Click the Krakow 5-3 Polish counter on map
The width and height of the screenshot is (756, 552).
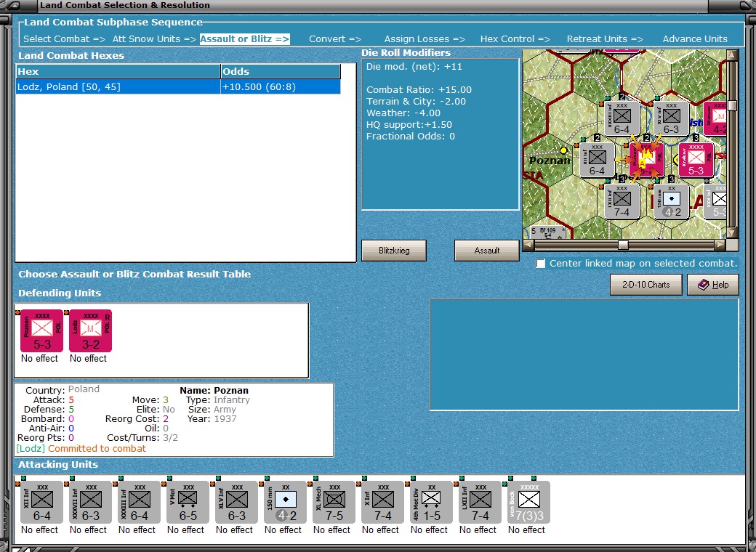click(696, 161)
